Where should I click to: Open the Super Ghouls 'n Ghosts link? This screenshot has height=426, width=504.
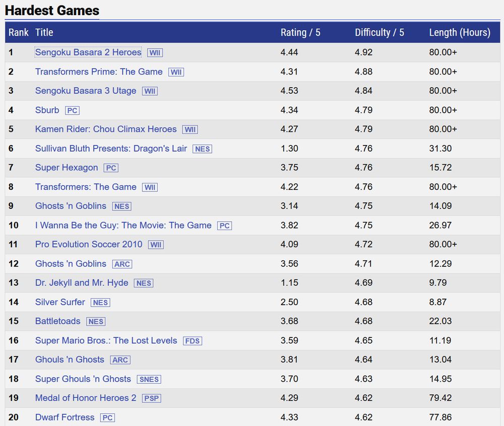(83, 379)
